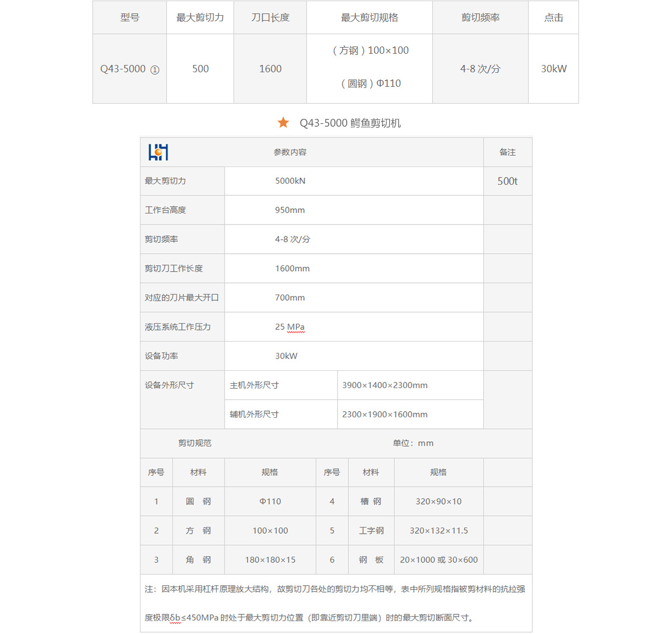Select the 5000kN max shear force value
This screenshot has width=672, height=634.
[290, 181]
